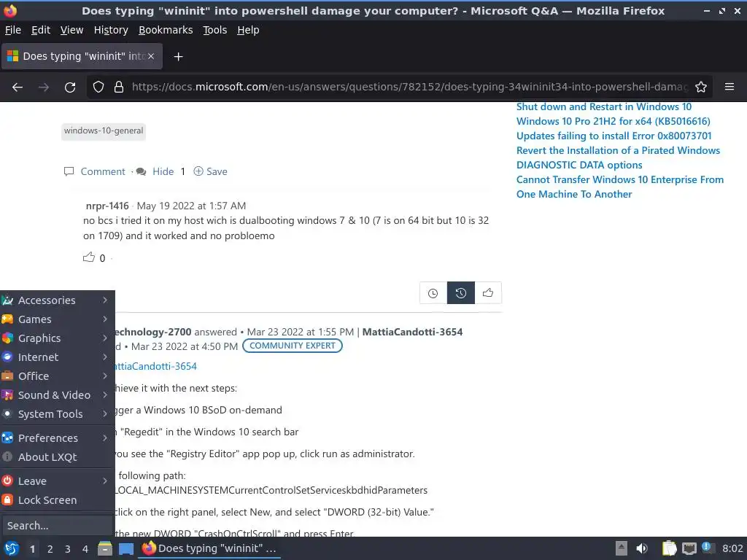747x560 pixels.
Task: Open the removable media tray icon
Action: pos(622,548)
